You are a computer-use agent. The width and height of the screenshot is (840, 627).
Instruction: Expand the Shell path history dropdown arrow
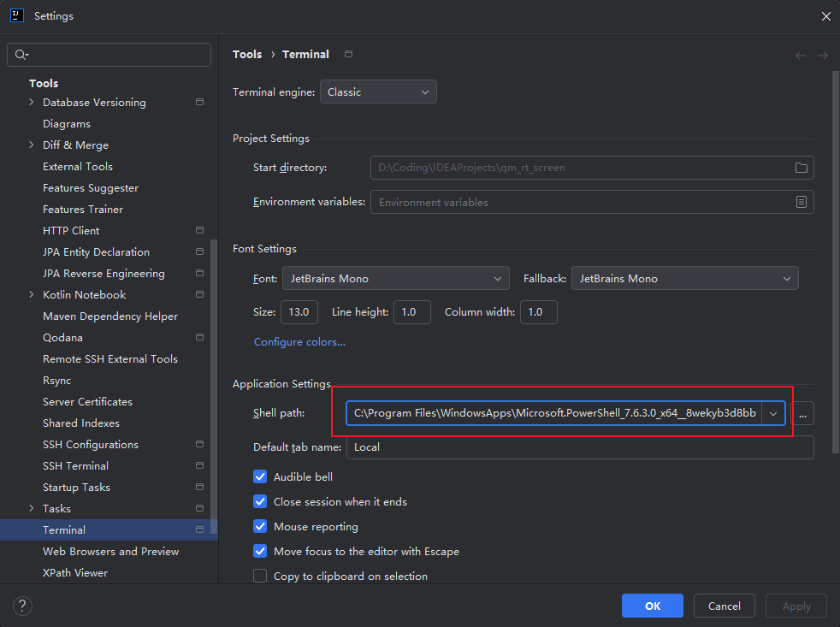coord(773,413)
